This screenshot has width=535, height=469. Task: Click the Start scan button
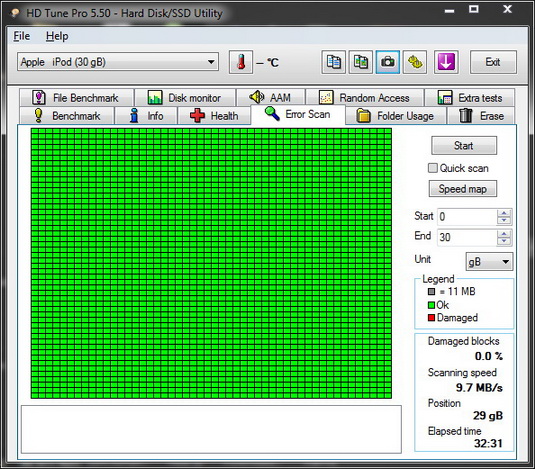click(x=464, y=146)
